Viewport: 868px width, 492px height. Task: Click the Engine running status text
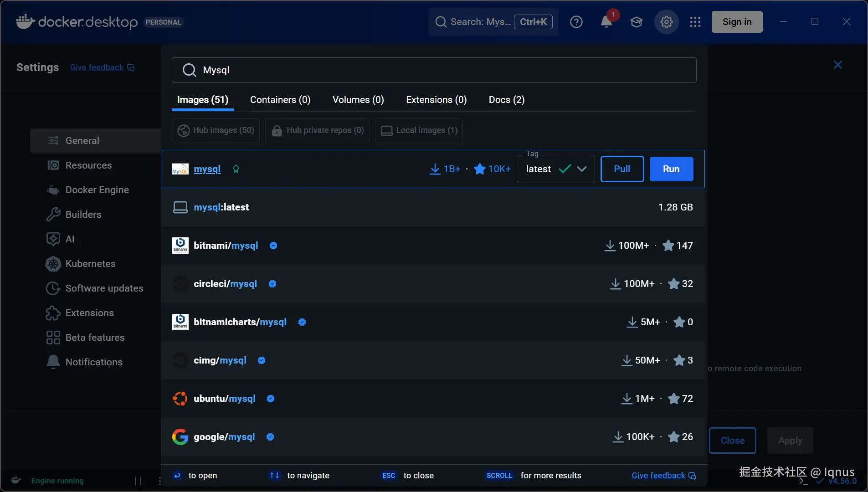[57, 481]
